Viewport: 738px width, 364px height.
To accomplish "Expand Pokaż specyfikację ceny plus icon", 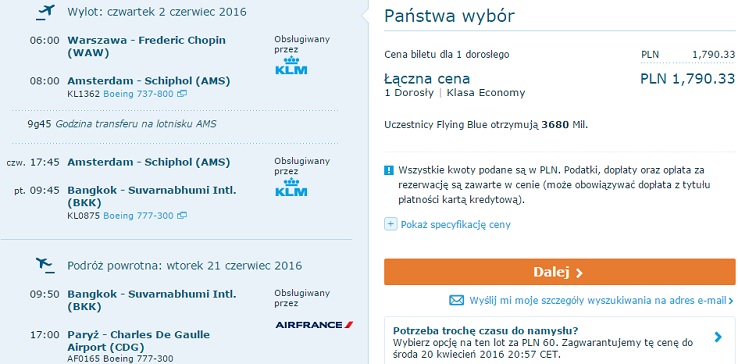I will pos(391,224).
